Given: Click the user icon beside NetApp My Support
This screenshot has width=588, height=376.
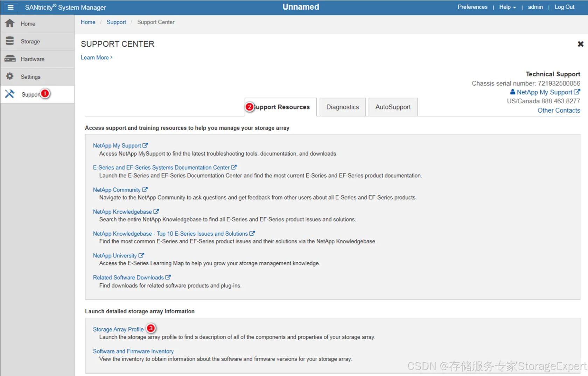Looking at the screenshot, I should pos(513,92).
